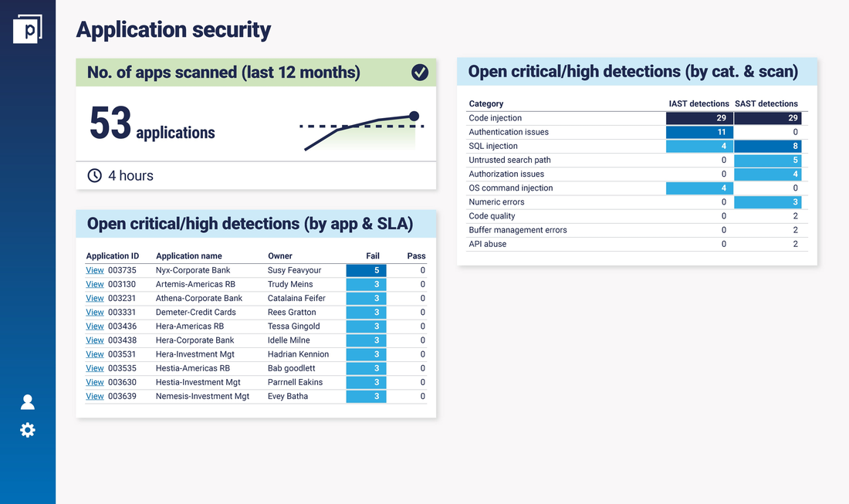Select the Code injection category row
This screenshot has width=849, height=504.
coord(494,118)
